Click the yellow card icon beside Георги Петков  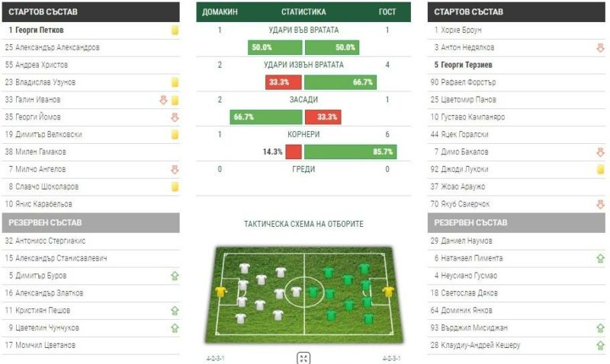[175, 30]
